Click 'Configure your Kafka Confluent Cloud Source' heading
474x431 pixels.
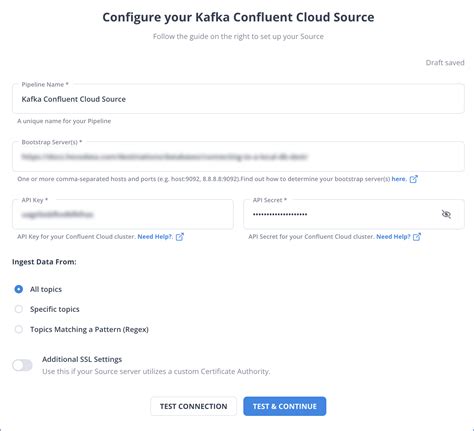pyautogui.click(x=238, y=17)
